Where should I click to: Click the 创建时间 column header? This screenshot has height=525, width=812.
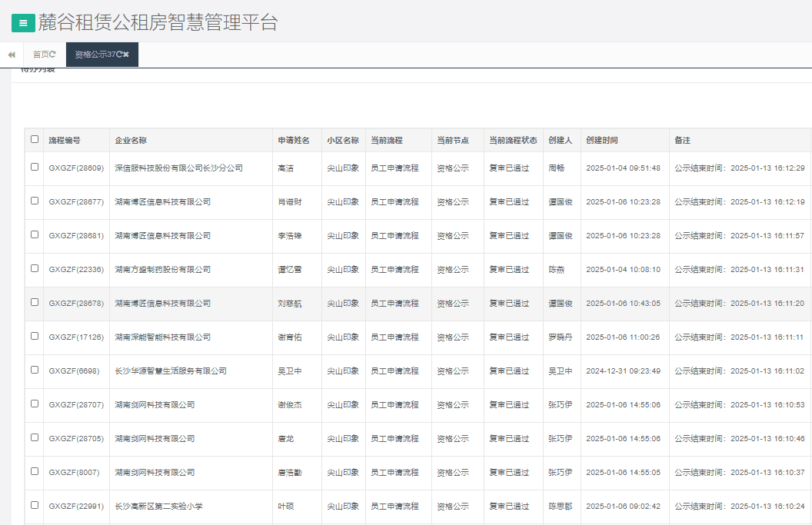(x=601, y=141)
